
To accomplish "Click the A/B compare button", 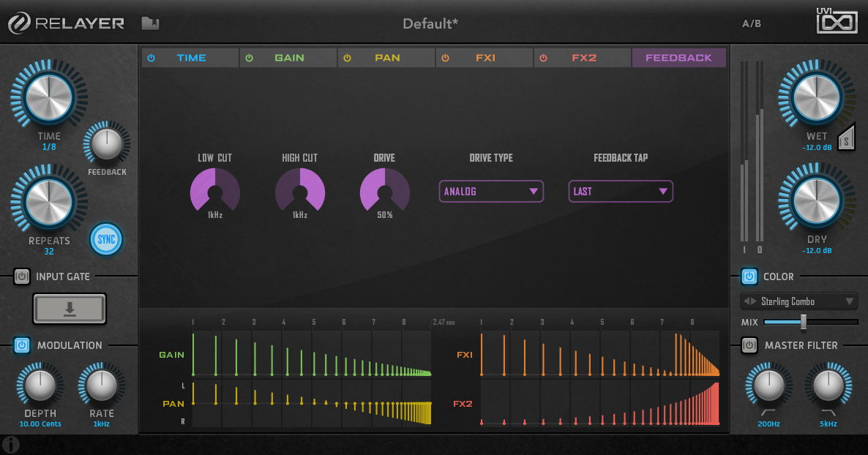I will point(752,23).
